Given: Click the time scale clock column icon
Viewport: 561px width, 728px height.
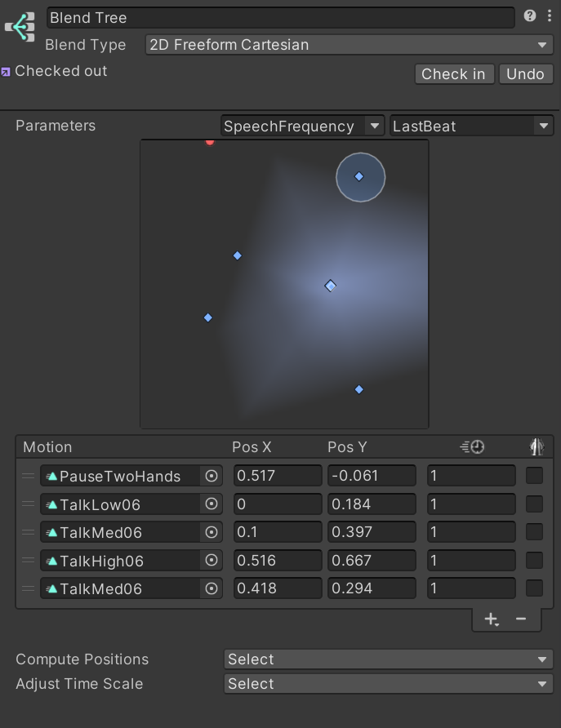Looking at the screenshot, I should pyautogui.click(x=472, y=446).
